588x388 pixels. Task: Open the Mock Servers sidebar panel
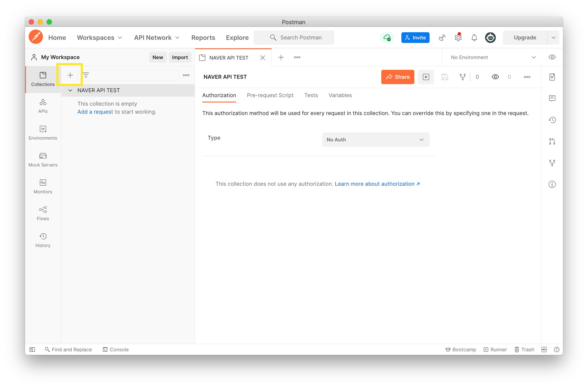click(43, 160)
